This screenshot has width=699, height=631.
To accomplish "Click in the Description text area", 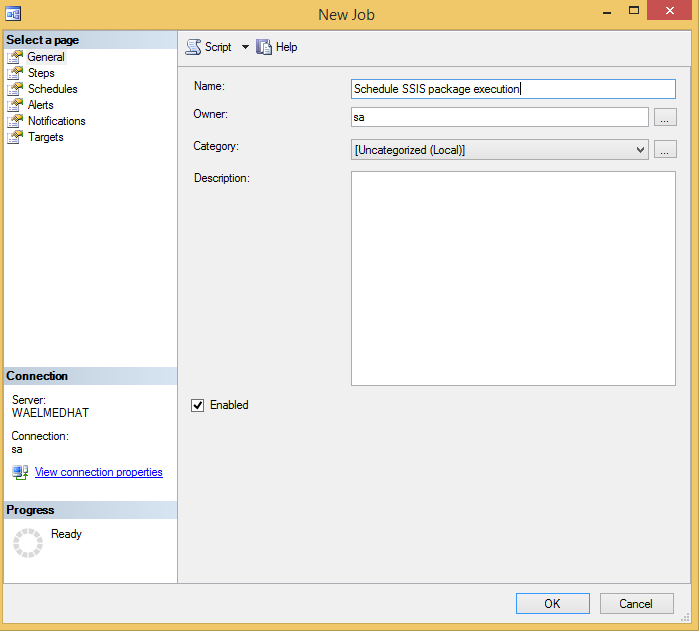I will coord(513,279).
